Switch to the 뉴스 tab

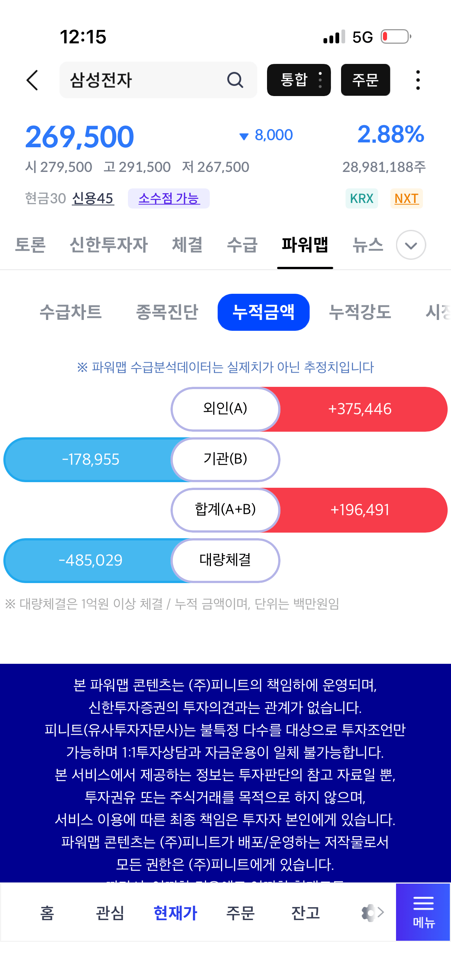point(368,244)
